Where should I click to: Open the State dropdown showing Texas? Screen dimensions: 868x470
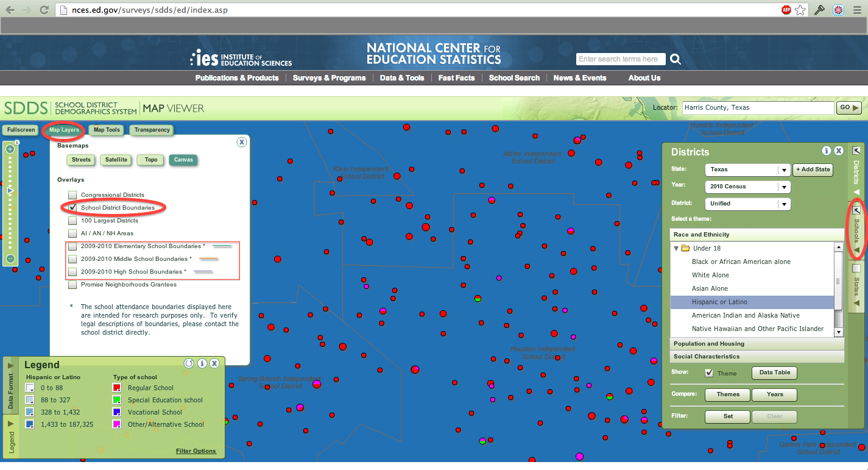pyautogui.click(x=747, y=169)
